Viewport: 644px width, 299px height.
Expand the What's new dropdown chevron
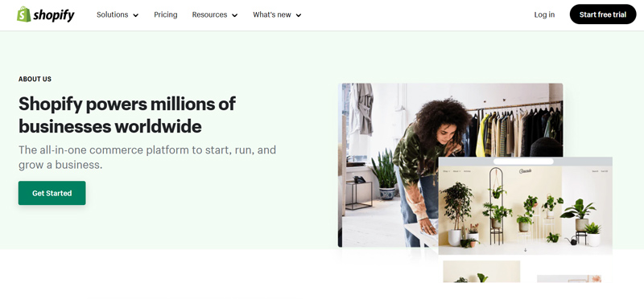tap(299, 15)
